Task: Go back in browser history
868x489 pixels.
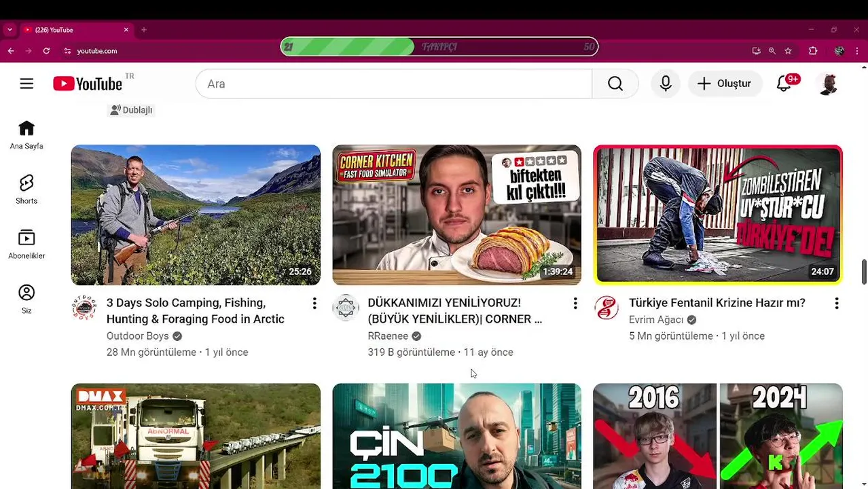Action: 11,51
